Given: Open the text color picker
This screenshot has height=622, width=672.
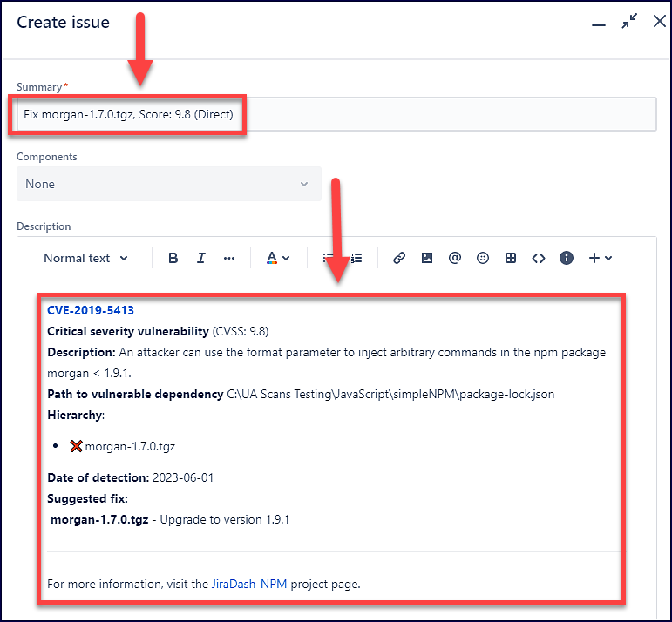Looking at the screenshot, I should [x=277, y=258].
